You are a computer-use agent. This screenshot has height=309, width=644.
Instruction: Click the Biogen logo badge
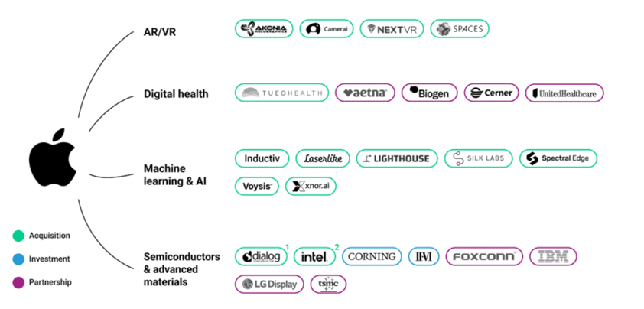pyautogui.click(x=430, y=93)
